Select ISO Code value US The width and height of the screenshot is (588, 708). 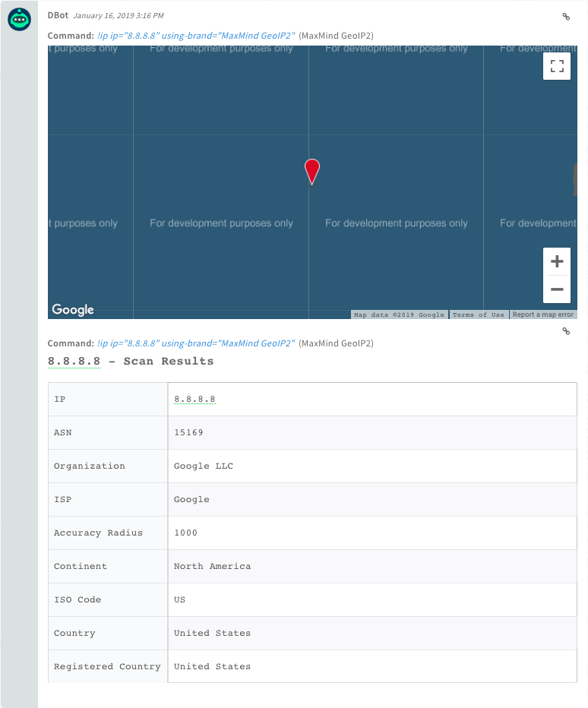point(180,599)
